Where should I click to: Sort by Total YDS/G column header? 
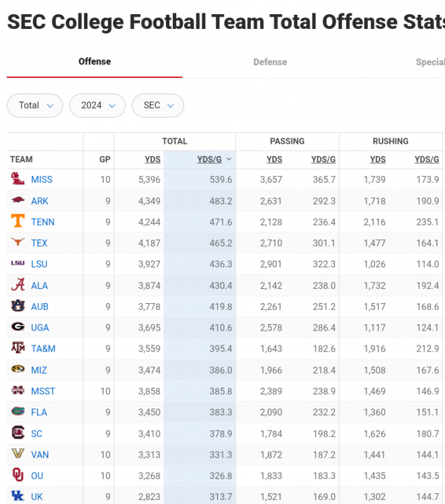210,159
